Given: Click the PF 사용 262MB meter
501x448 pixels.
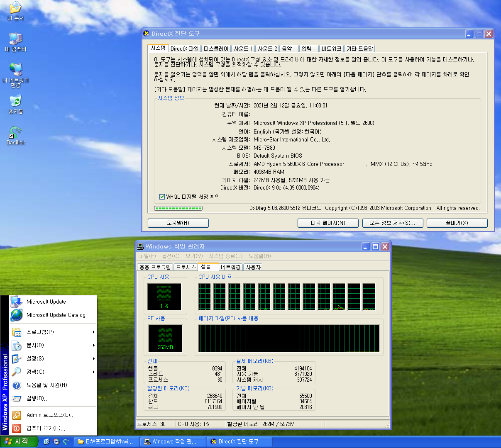Looking at the screenshot, I should tap(165, 338).
